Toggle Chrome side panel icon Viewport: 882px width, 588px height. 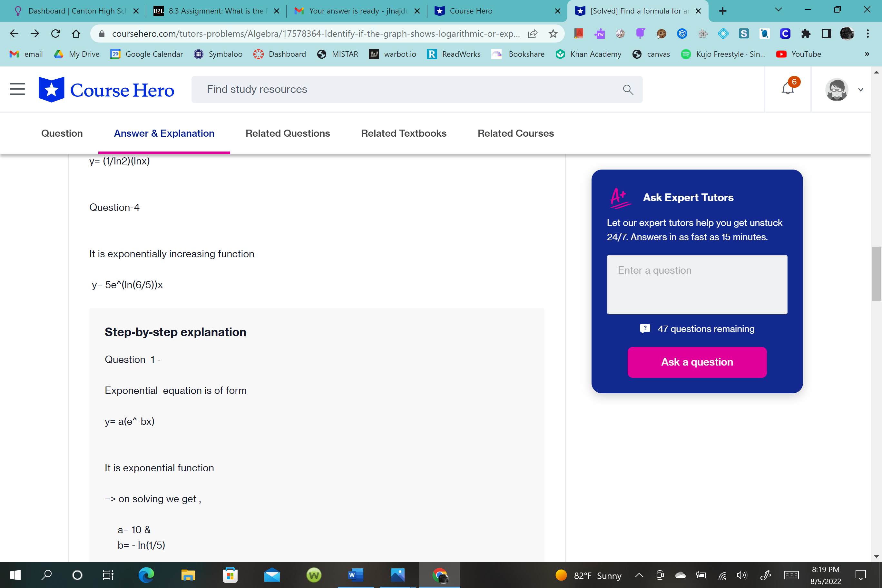[826, 34]
